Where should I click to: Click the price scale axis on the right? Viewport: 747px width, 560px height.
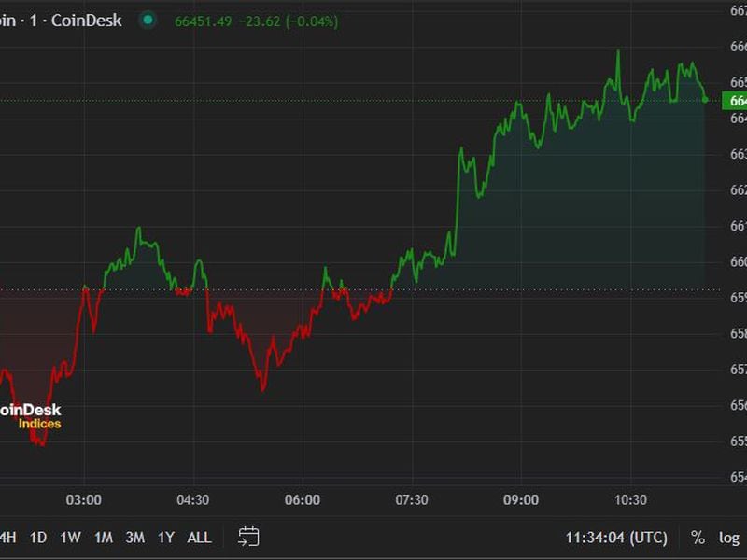[x=733, y=280]
